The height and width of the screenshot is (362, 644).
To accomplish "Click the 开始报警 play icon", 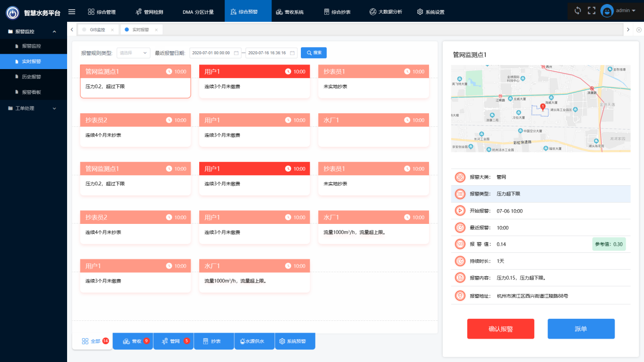I will 459,211.
